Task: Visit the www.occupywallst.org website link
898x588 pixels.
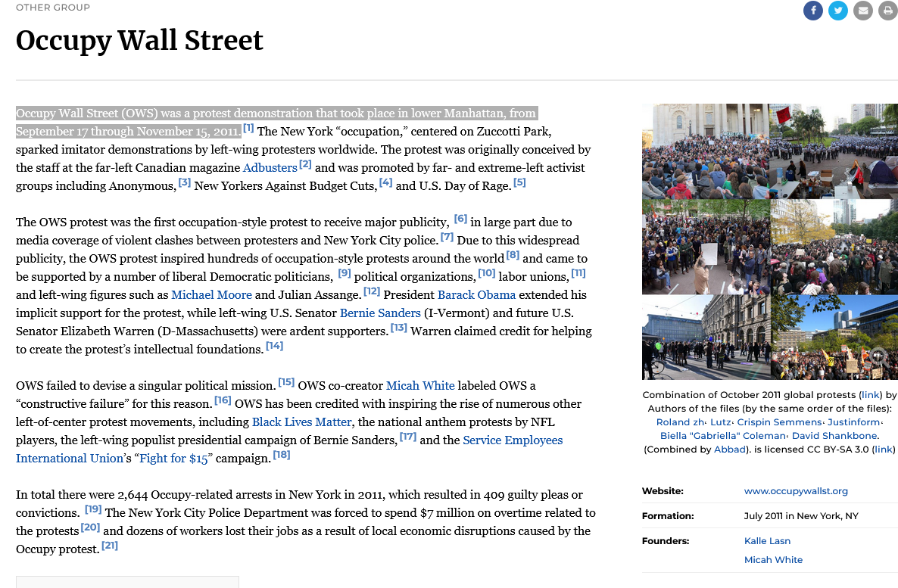Action: click(796, 491)
